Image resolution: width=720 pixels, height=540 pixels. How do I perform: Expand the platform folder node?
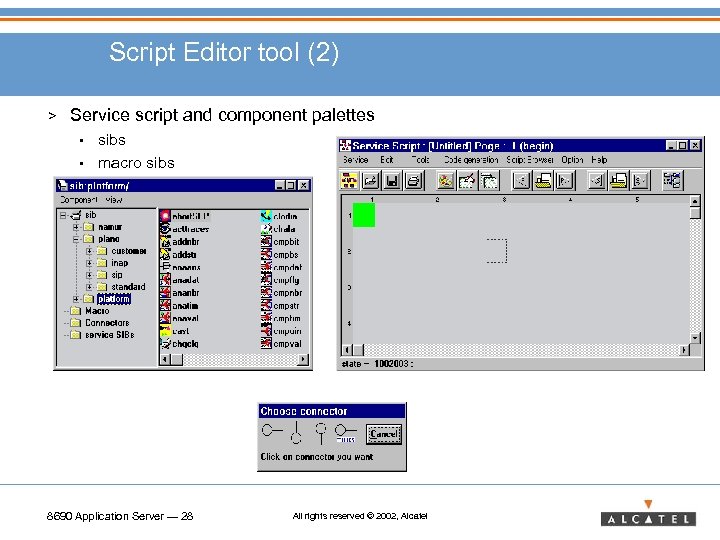pyautogui.click(x=76, y=299)
